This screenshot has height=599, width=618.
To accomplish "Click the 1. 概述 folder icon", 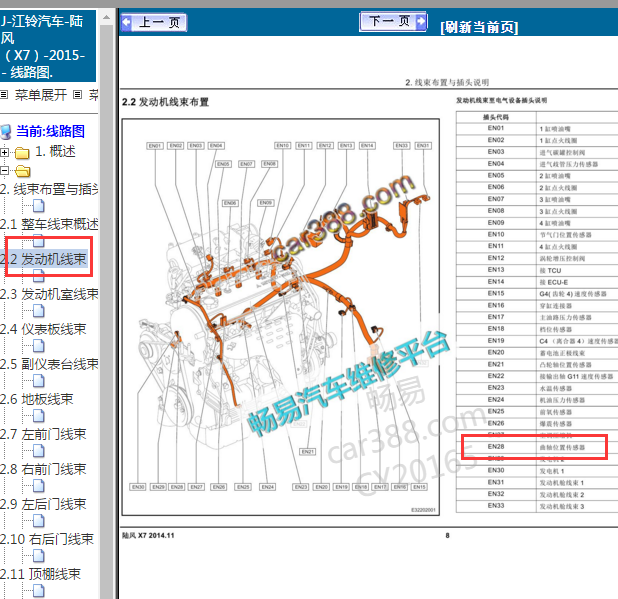I will (22, 153).
